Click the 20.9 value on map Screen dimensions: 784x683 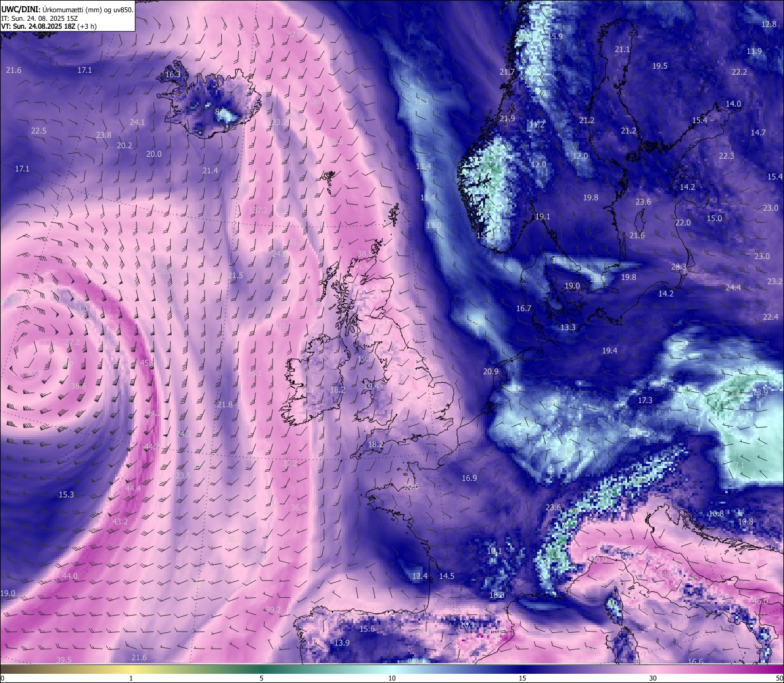click(491, 371)
